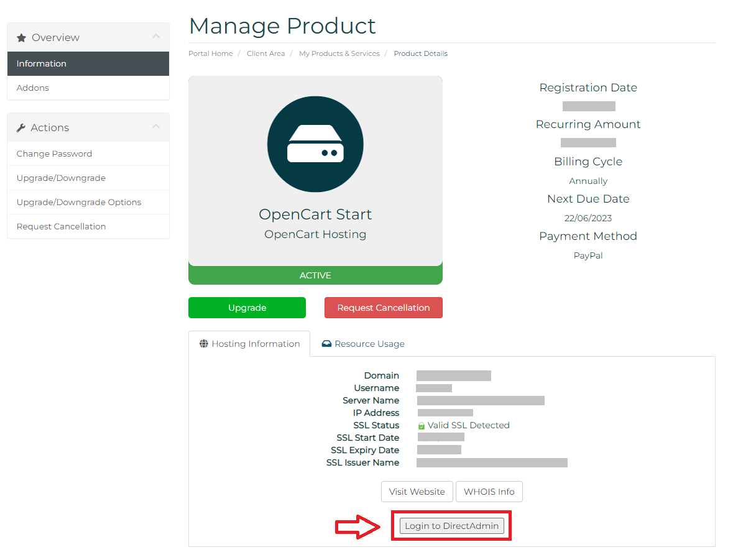Click Login to DirectAdmin button
The width and height of the screenshot is (733, 560).
451,526
